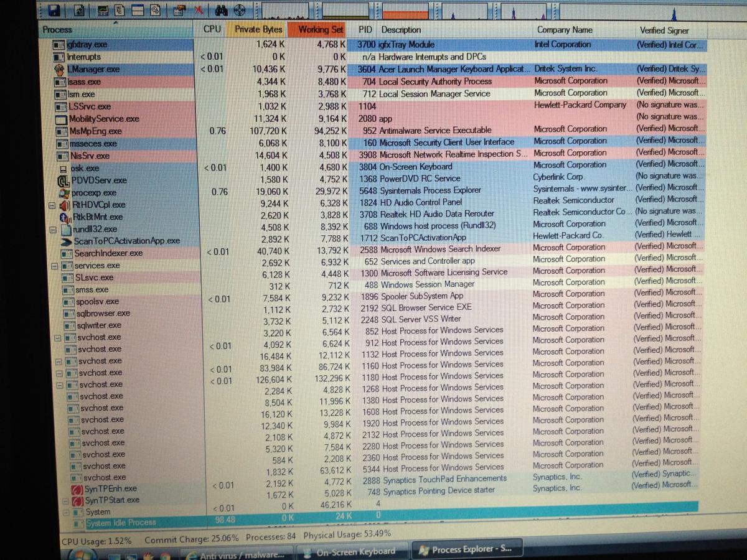The height and width of the screenshot is (560, 747).
Task: Open the Properties toolbar icon
Action: 179,11
